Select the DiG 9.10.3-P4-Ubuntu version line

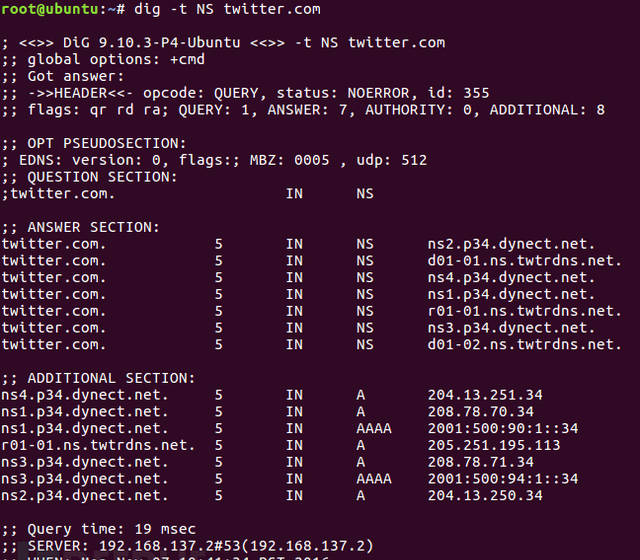pyautogui.click(x=223, y=43)
